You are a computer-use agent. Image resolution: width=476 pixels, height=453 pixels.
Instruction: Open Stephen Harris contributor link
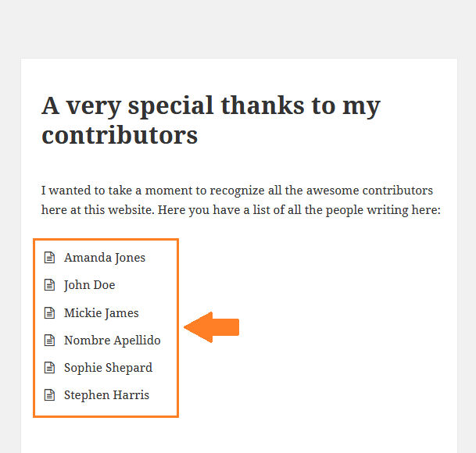(107, 395)
